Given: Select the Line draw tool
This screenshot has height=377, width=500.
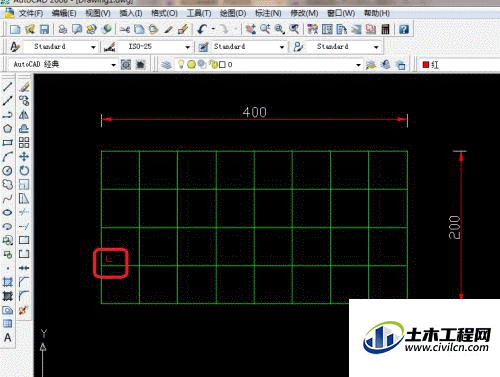Looking at the screenshot, I should 8,87.
